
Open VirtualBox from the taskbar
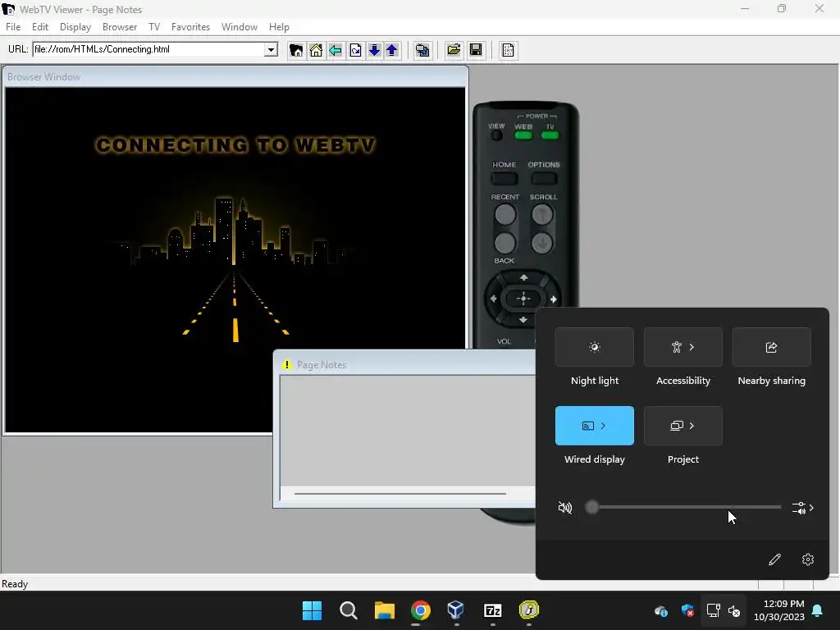[456, 610]
